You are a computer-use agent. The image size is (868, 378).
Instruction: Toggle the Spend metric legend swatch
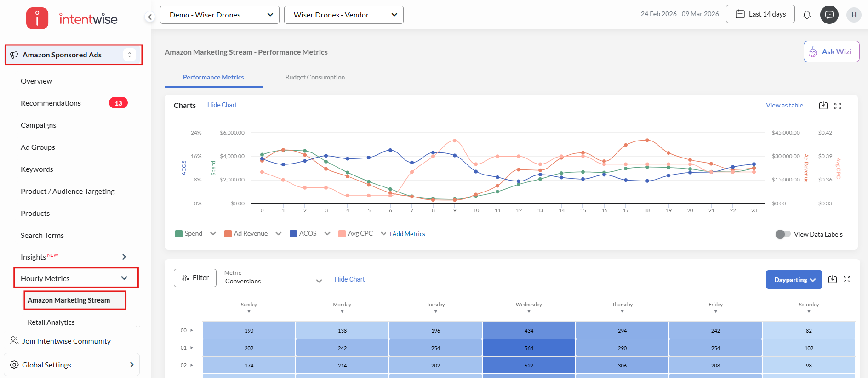coord(179,234)
